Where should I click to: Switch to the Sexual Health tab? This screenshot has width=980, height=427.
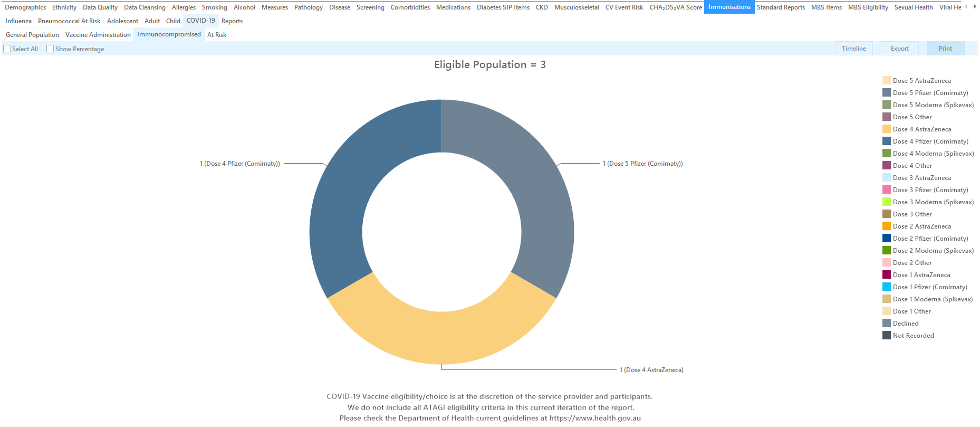[x=914, y=7]
